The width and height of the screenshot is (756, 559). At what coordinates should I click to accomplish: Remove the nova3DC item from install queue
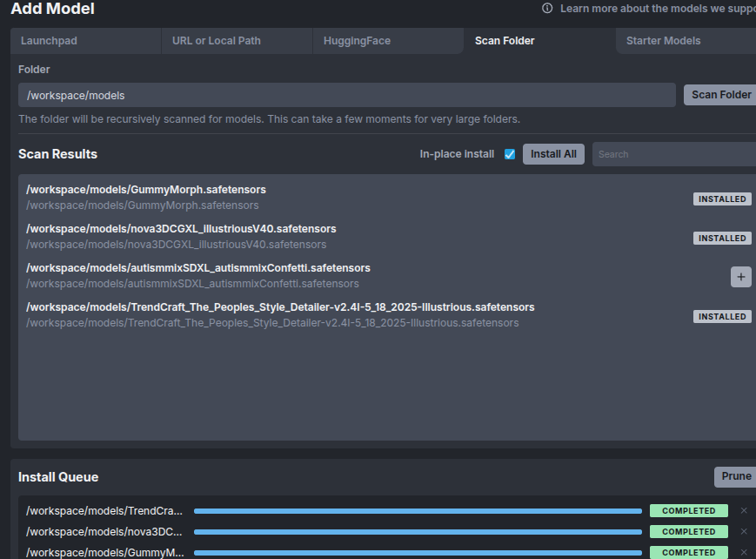click(x=743, y=532)
